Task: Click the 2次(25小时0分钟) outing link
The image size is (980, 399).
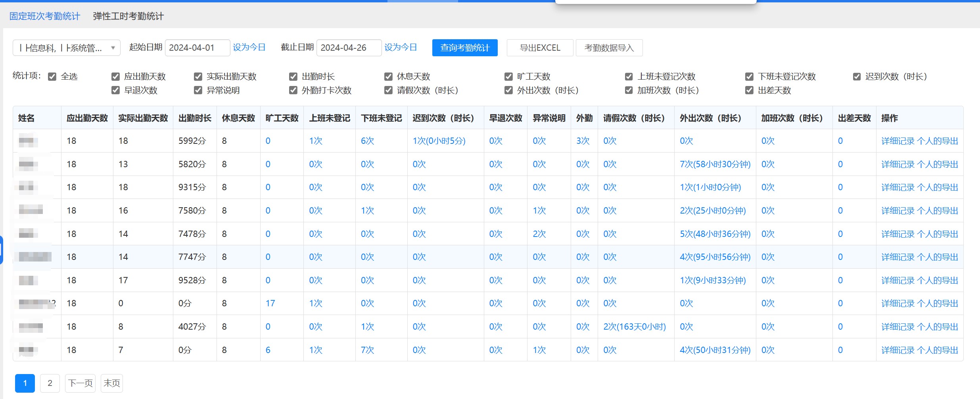Action: coord(713,211)
